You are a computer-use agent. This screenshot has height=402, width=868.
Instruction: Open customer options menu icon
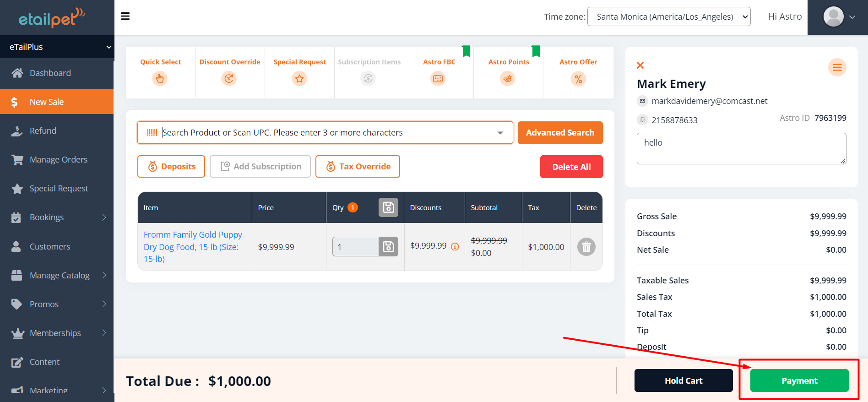point(837,68)
